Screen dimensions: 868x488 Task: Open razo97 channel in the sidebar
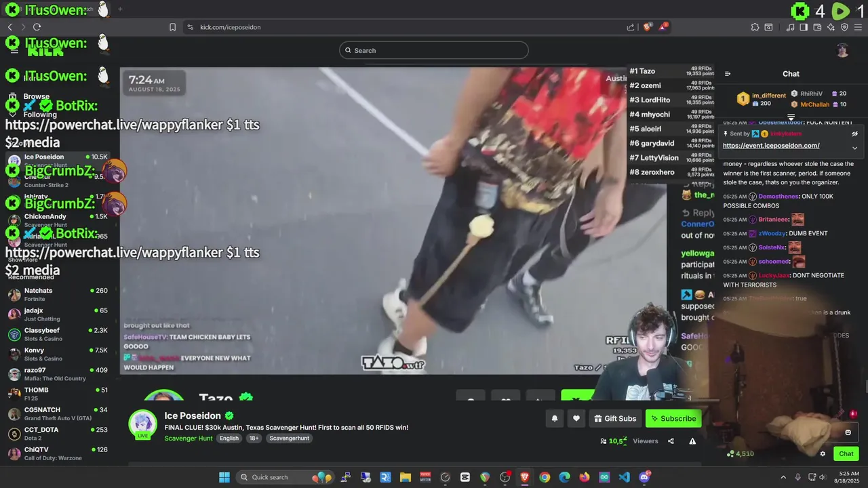58,374
